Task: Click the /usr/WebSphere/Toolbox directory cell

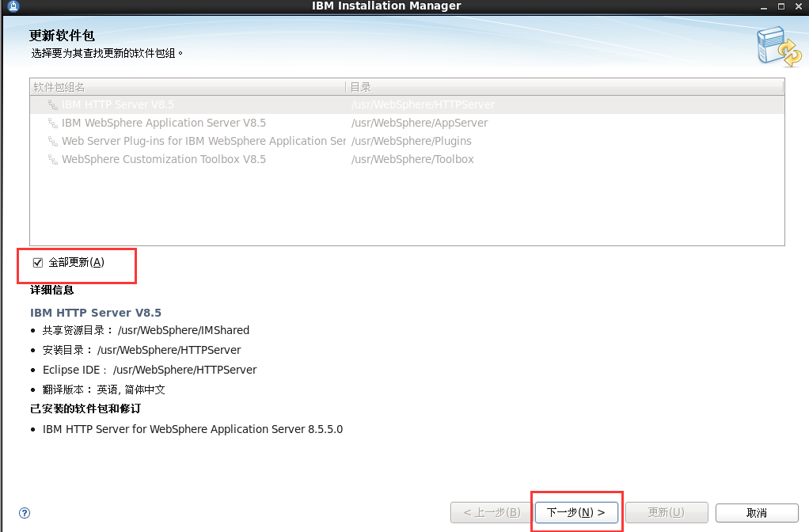Action: [x=412, y=159]
